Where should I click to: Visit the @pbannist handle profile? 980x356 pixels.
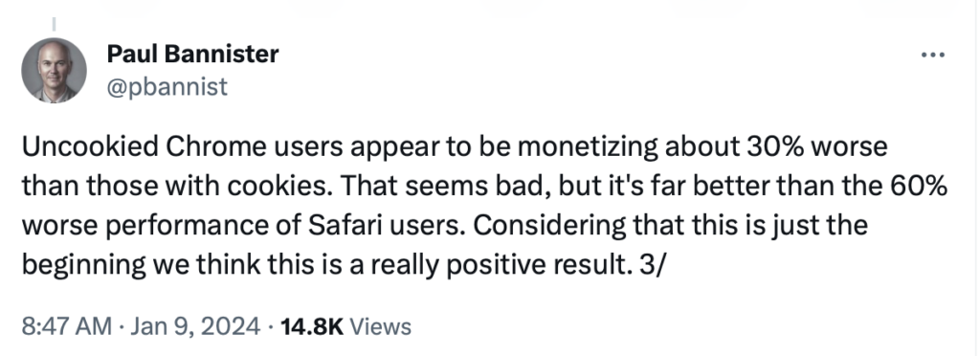[x=167, y=87]
